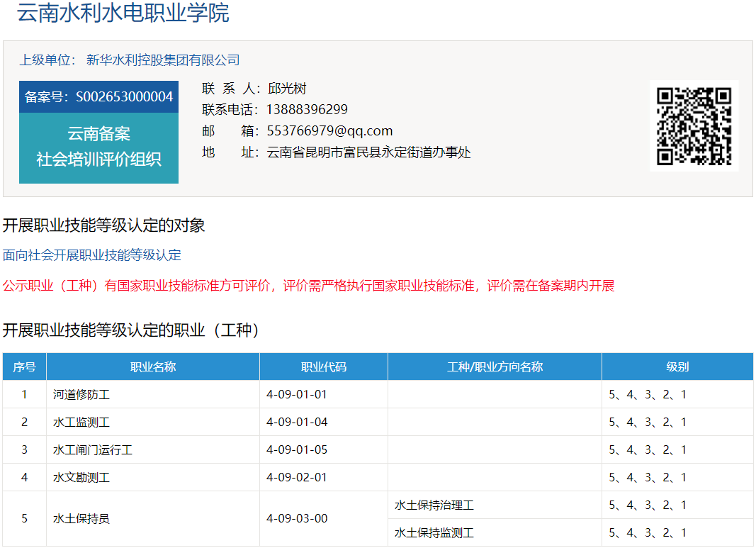Open the 新华水利控股集团有限公司 parent unit link
Screen dimensions: 756x548
163,60
